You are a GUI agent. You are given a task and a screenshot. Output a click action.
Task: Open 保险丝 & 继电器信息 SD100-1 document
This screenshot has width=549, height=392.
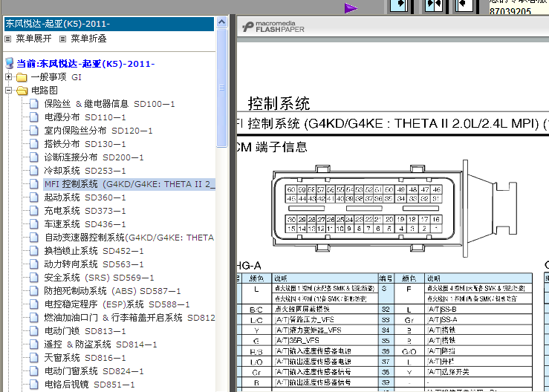coord(109,104)
